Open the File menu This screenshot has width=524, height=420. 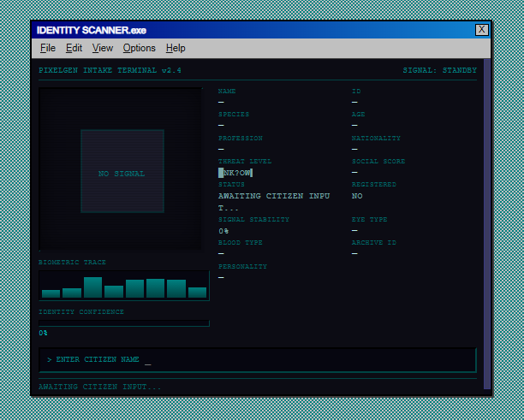click(x=48, y=48)
